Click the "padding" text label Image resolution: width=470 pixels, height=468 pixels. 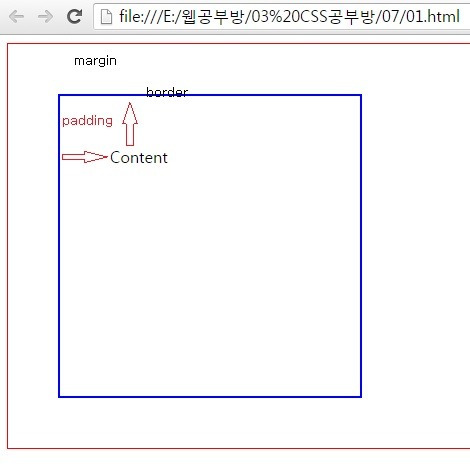87,121
